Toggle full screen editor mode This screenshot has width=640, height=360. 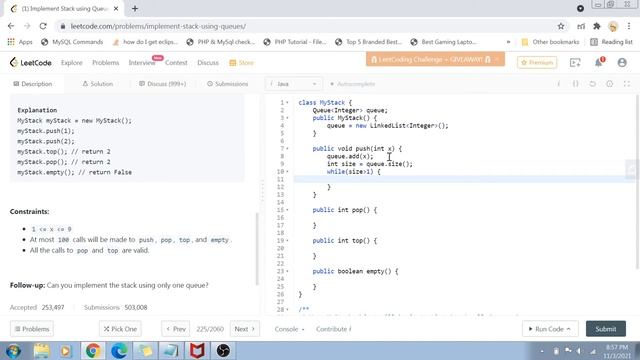627,84
